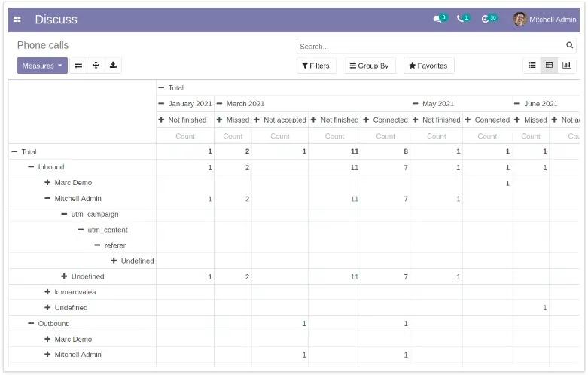Click the expand all icon
Image resolution: width=588 pixels, height=375 pixels.
click(96, 66)
